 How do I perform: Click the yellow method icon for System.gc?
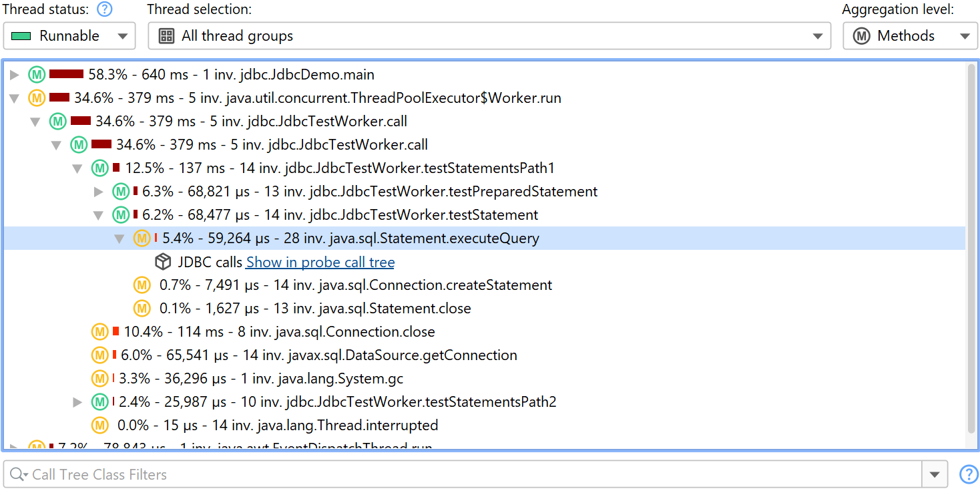click(100, 379)
